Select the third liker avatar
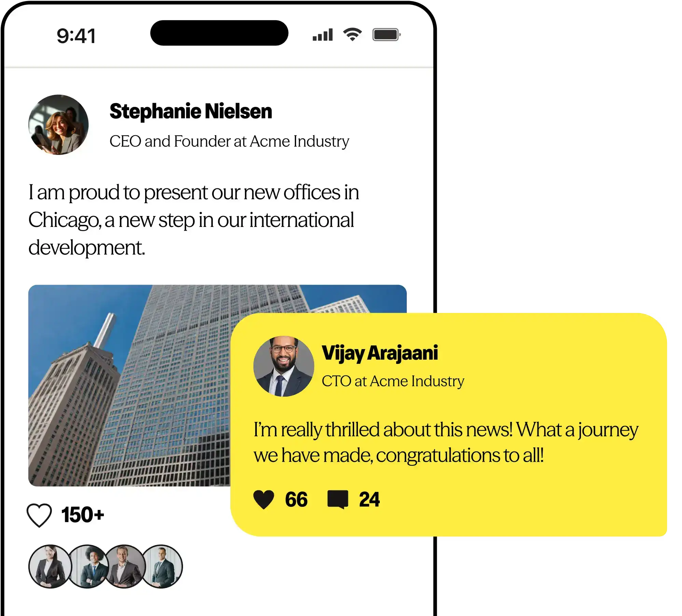This screenshot has height=616, width=682. coord(125,567)
